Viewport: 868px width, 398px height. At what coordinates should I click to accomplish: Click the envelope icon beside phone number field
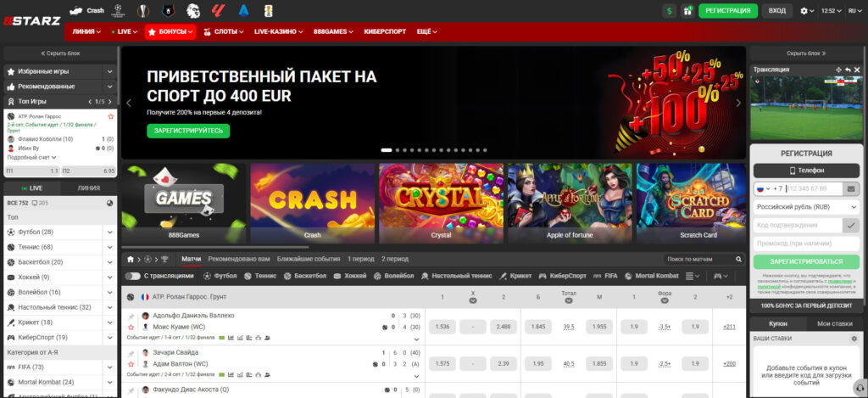pos(851,189)
